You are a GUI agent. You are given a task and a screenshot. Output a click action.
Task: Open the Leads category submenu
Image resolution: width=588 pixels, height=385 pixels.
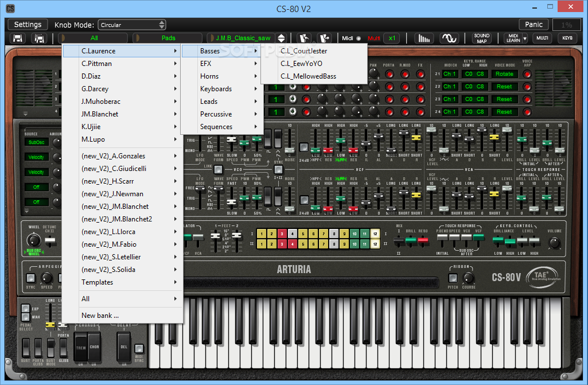(221, 102)
